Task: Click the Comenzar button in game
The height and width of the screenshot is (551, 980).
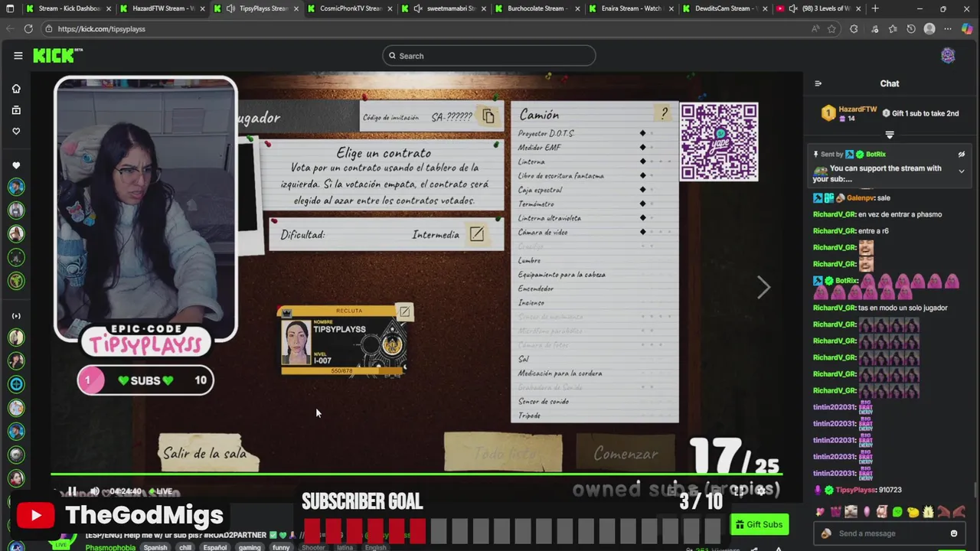Action: tap(626, 454)
